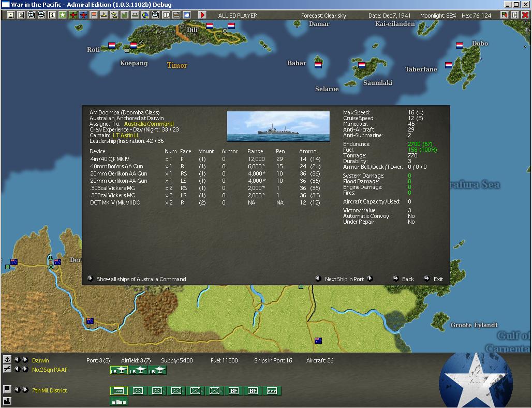Screen dimensions: 532x408
Task: Click the 'Australia Command' assignment link
Action: 149,124
